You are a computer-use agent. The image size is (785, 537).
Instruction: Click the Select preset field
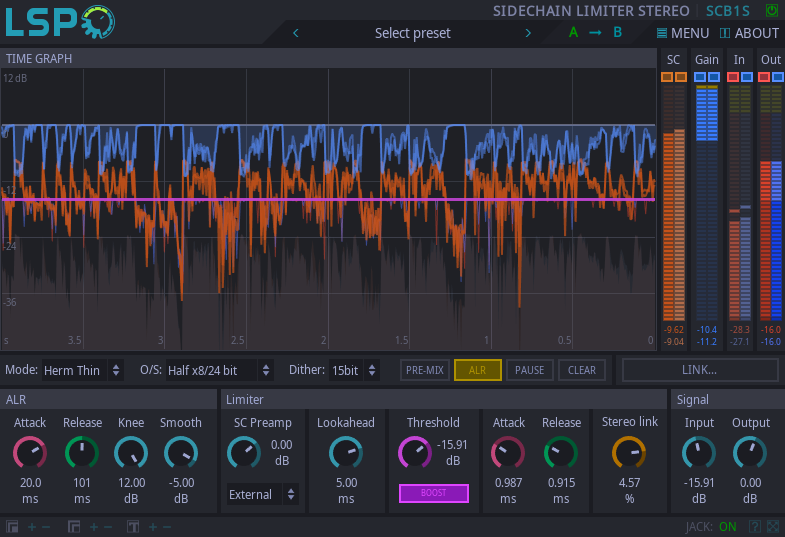point(413,33)
